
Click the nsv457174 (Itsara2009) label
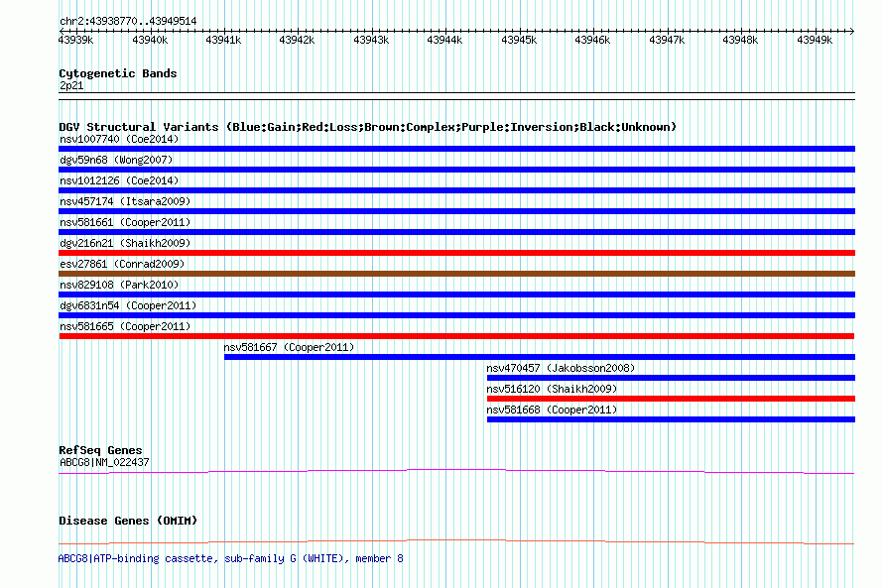tap(125, 201)
